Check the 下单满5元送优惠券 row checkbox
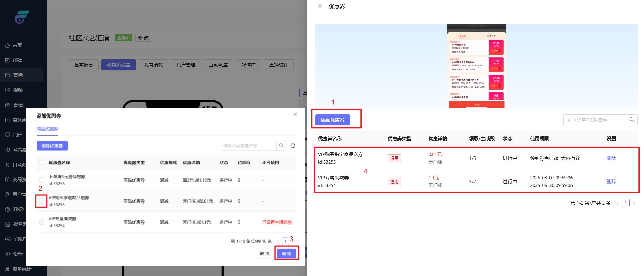Screen dimensions: 644x276 [x=41, y=180]
